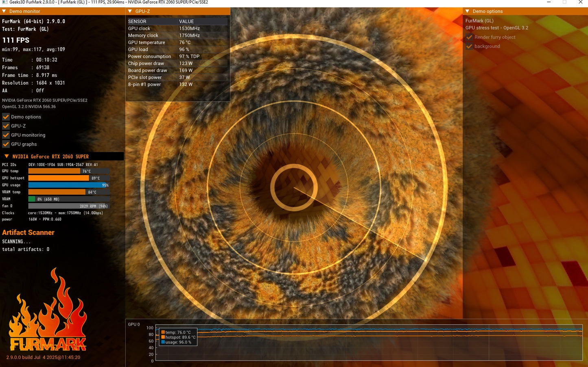Click the VALUE column header in GPU-Z
The width and height of the screenshot is (588, 367).
click(x=186, y=22)
